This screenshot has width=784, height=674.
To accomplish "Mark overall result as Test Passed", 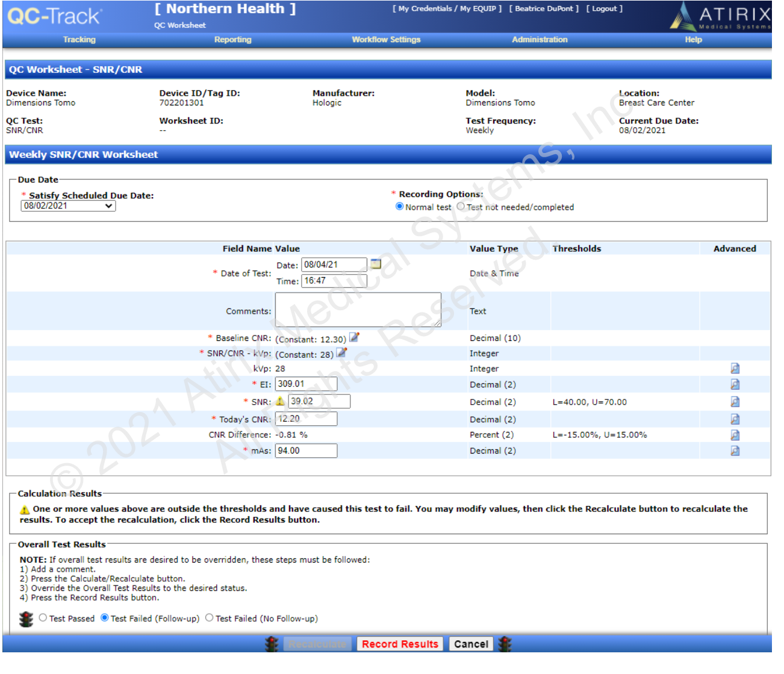I will click(43, 618).
